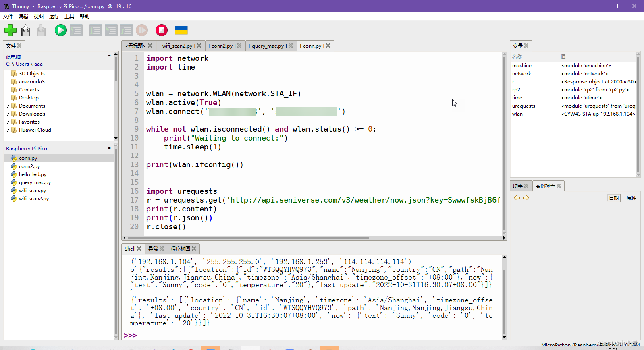This screenshot has height=350, width=644.
Task: Close the 变量 variables panel
Action: pyautogui.click(x=526, y=46)
